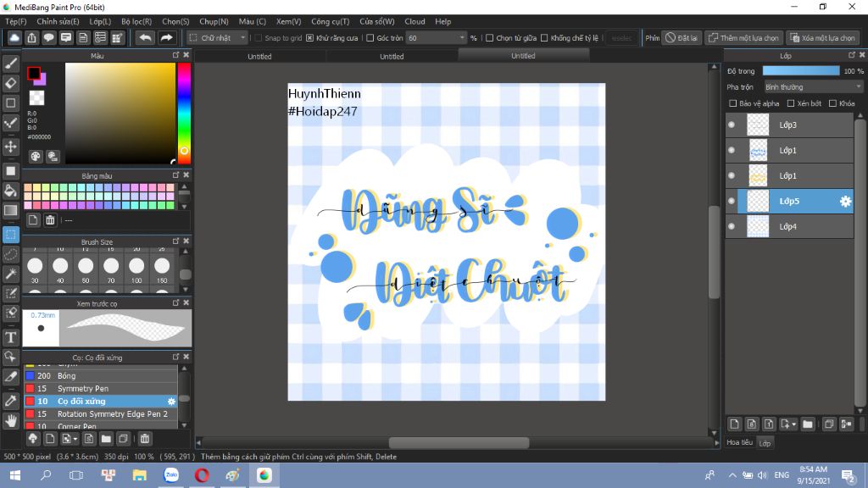Screen dimensions: 868x488
Task: Open the rounded corner 60 percent dropdown
Action: click(x=437, y=38)
